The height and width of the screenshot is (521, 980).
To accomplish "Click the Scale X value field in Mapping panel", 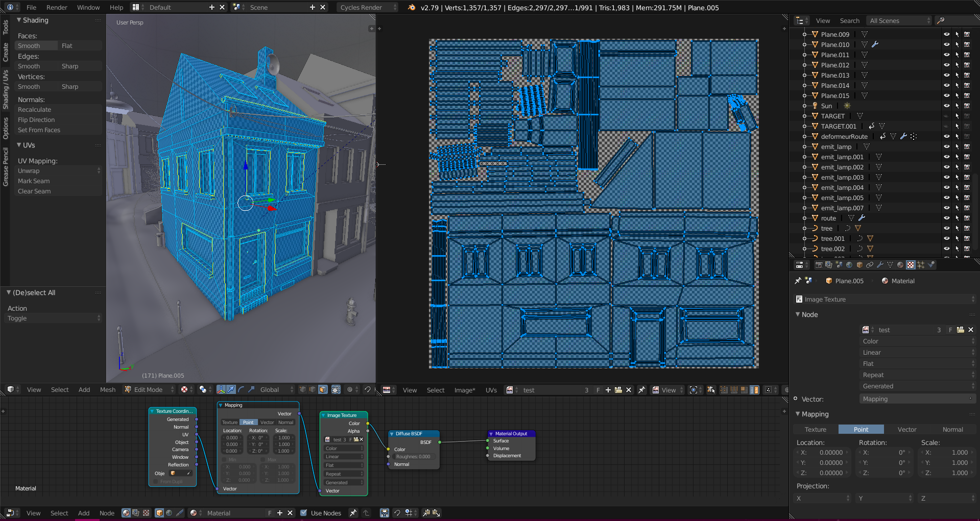I will pos(948,453).
